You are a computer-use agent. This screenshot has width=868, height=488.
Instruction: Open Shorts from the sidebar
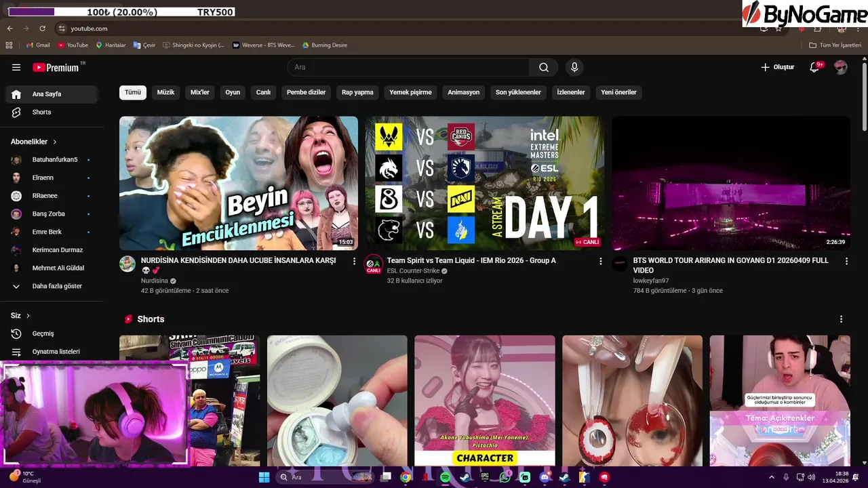coord(52,112)
